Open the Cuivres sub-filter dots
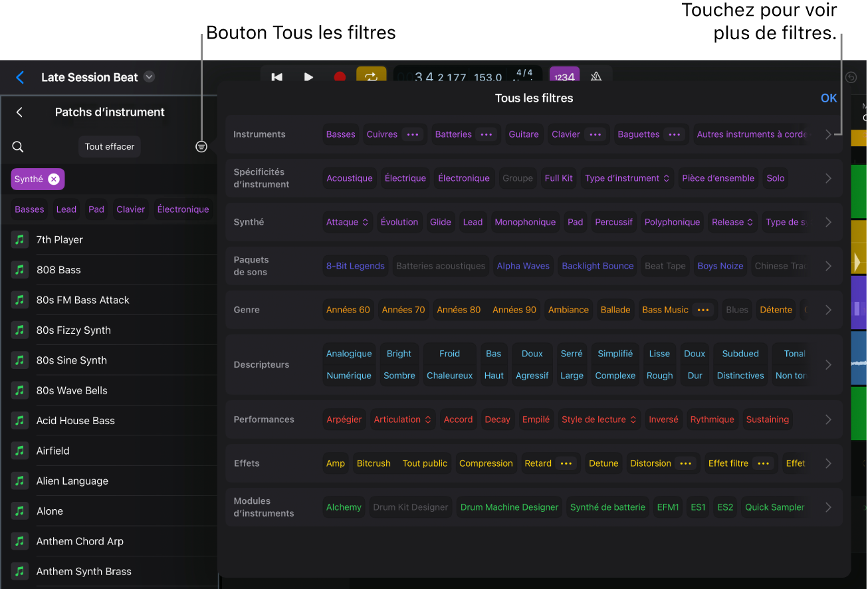 (x=413, y=134)
